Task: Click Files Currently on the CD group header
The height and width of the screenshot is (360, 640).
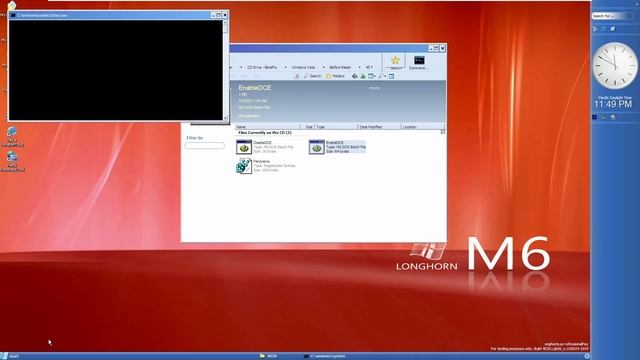Action: (x=265, y=133)
